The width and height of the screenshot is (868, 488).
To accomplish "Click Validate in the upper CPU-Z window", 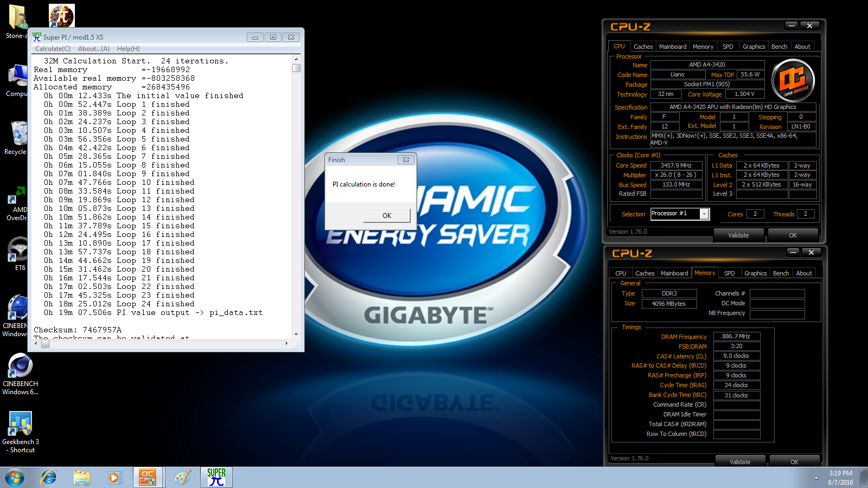I will tap(738, 235).
